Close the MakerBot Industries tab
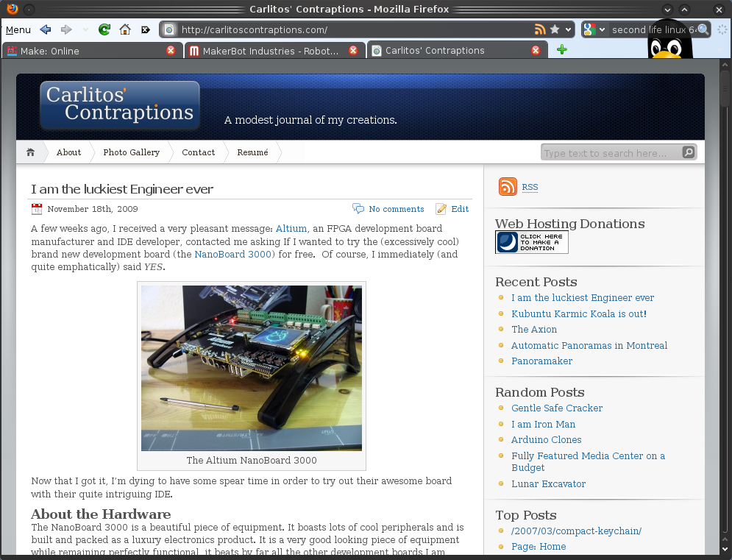732x560 pixels. coord(353,51)
